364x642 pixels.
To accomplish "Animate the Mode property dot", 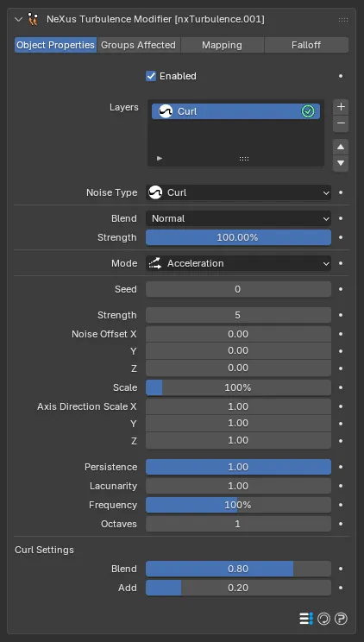I will point(341,263).
